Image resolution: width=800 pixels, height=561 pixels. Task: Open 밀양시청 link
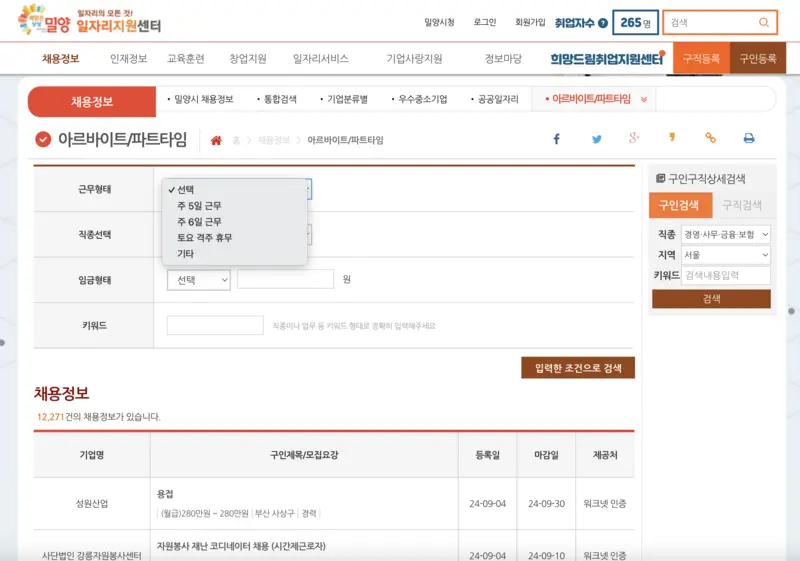pos(439,22)
